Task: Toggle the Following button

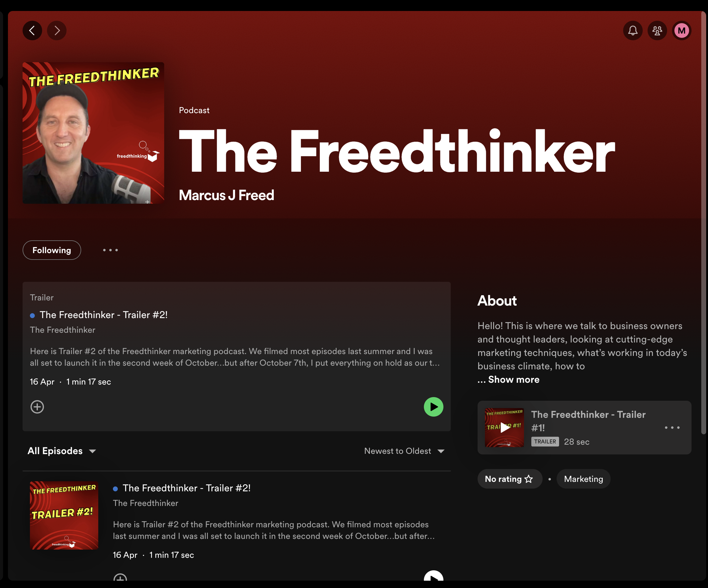Action: coord(52,250)
